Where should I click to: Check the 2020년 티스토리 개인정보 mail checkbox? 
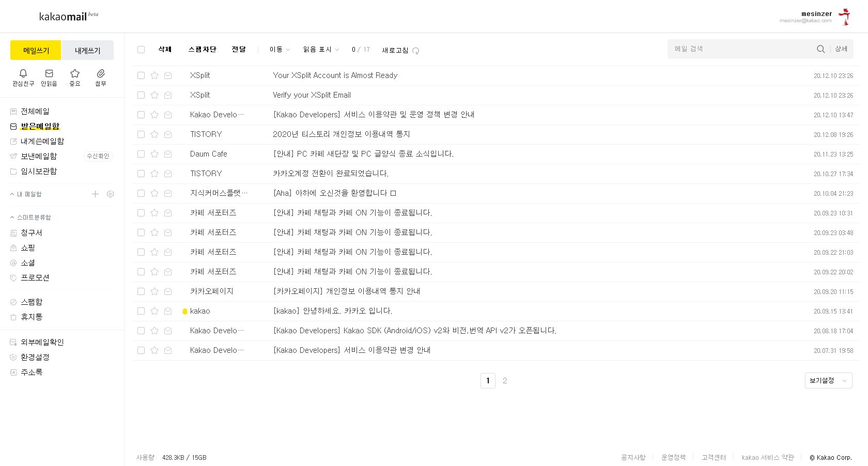point(141,134)
